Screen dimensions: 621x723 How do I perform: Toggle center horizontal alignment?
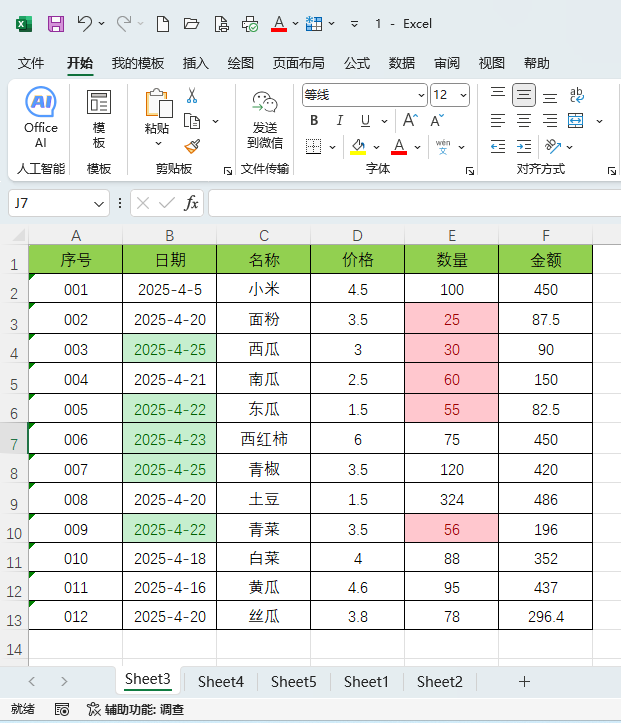click(x=524, y=120)
